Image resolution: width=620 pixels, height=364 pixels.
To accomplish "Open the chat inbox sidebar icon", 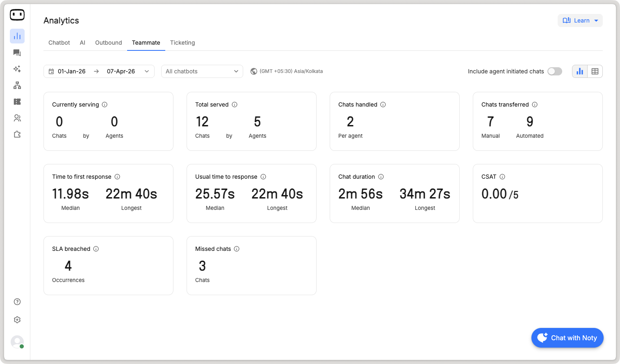I will 17,53.
